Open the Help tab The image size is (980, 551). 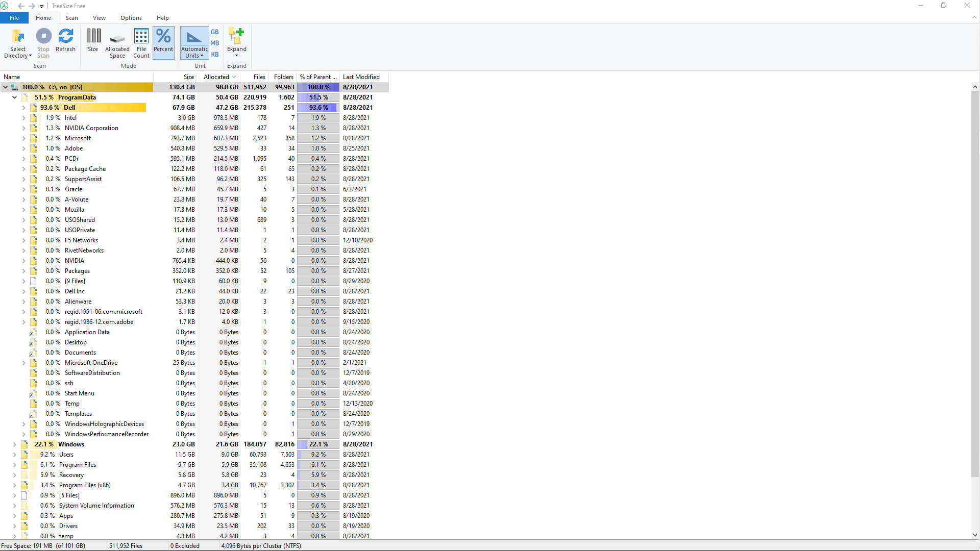[x=163, y=18]
